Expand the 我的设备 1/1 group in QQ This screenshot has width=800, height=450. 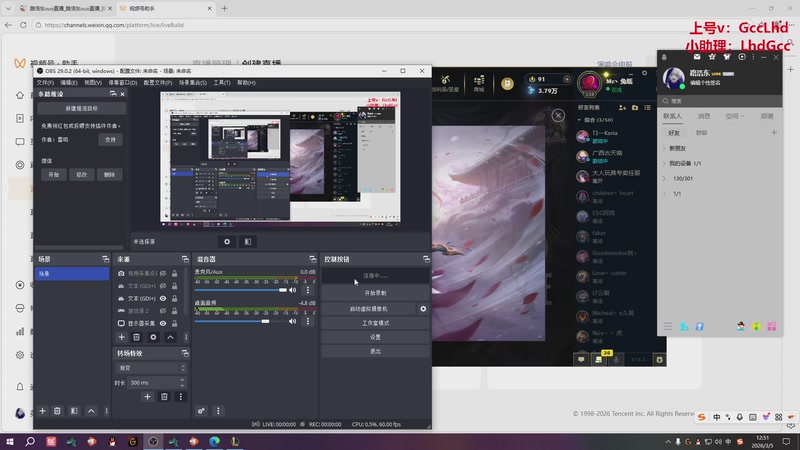(664, 164)
